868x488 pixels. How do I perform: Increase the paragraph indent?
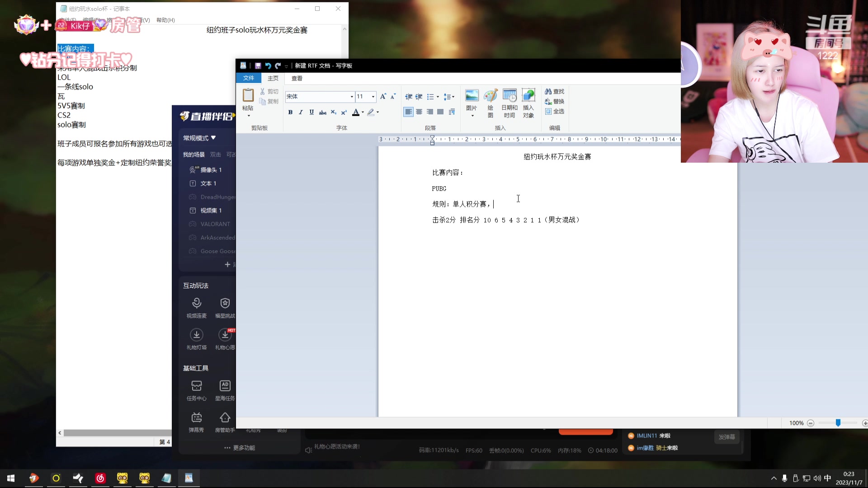[x=419, y=97]
